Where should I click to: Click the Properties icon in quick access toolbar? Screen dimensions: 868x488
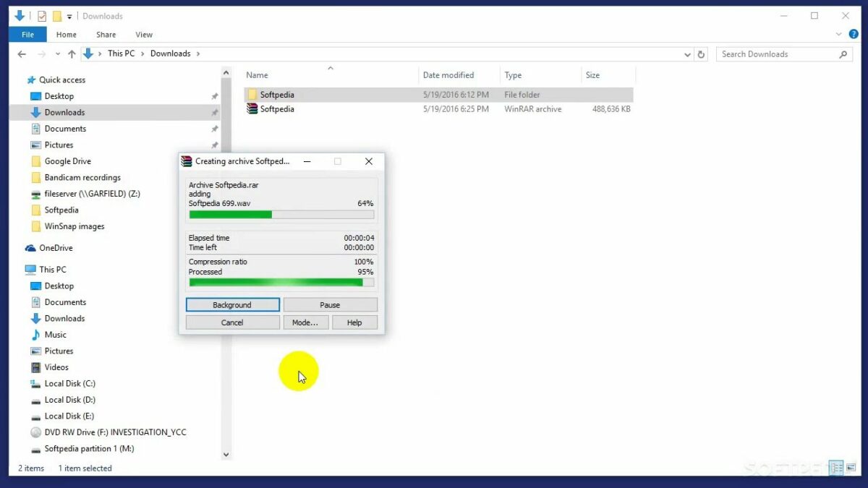pos(42,16)
